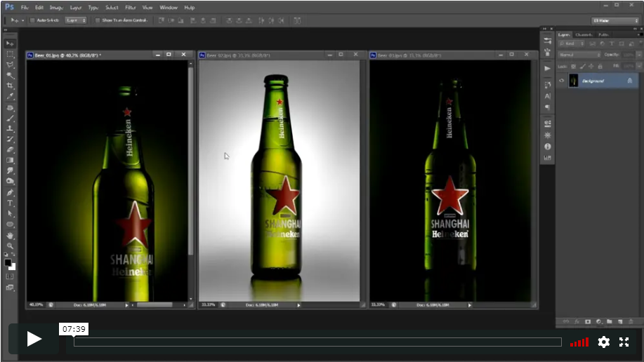Select the Type tool

pyautogui.click(x=11, y=203)
